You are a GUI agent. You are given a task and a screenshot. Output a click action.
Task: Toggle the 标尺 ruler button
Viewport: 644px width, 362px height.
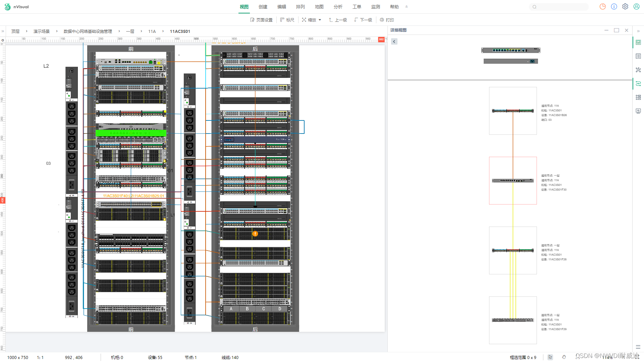tap(287, 20)
